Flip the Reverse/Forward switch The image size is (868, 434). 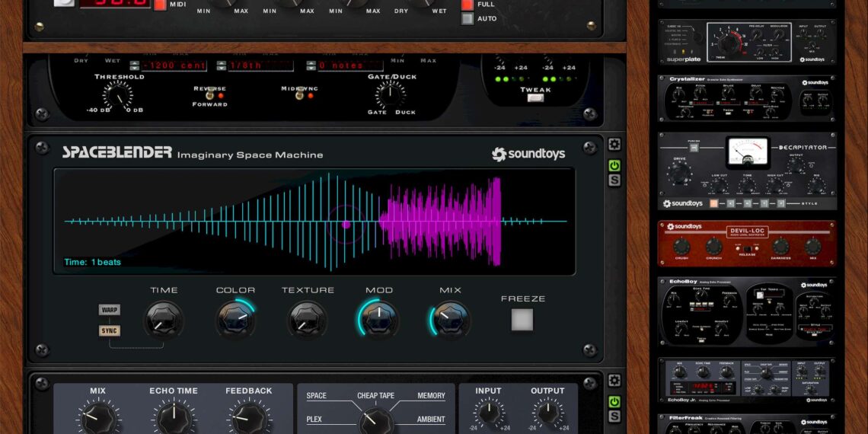(209, 96)
